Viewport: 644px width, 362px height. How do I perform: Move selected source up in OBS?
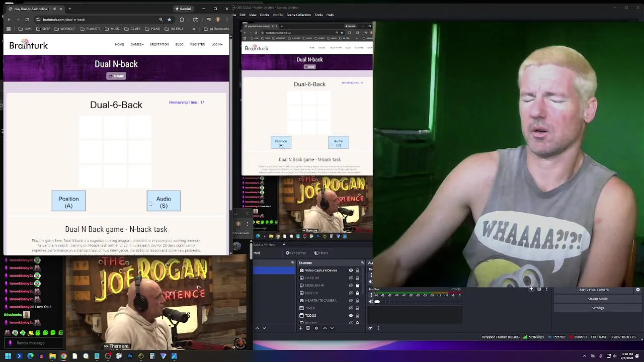tap(325, 328)
